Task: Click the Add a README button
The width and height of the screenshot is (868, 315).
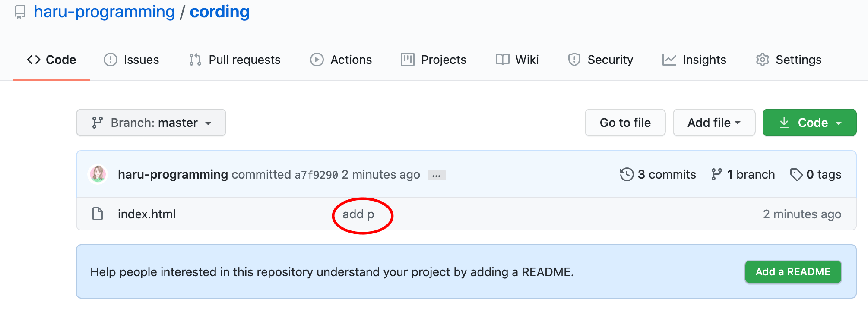Action: tap(793, 271)
